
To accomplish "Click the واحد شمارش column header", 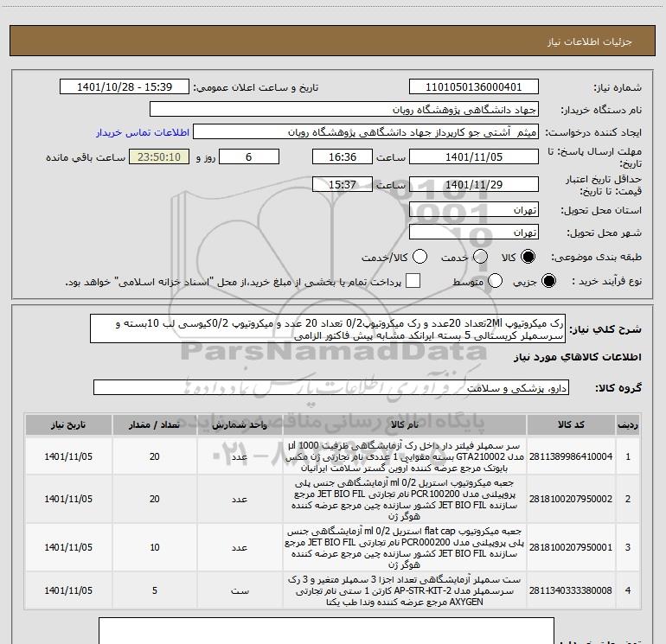I will pos(240,425).
